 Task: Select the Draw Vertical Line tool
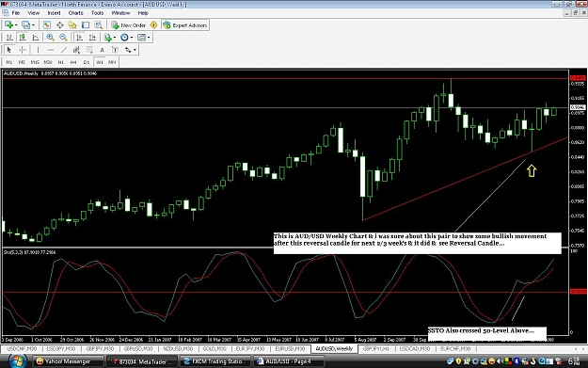[38, 50]
